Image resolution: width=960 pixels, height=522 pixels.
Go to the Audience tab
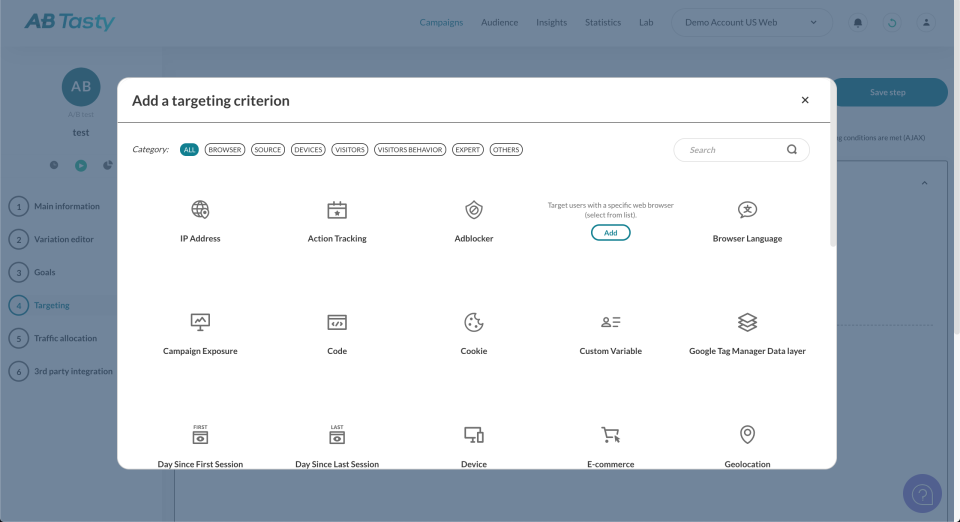coord(499,22)
